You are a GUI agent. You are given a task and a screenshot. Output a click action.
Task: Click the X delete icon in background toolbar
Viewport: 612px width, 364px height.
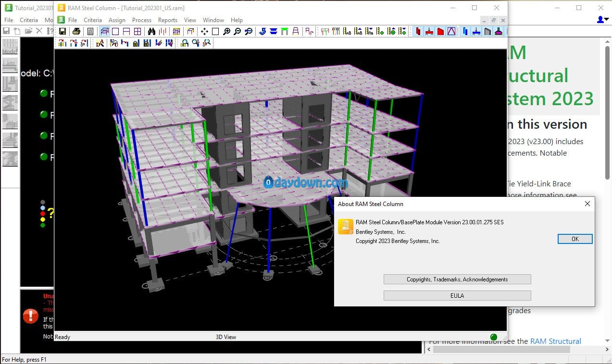point(39,31)
